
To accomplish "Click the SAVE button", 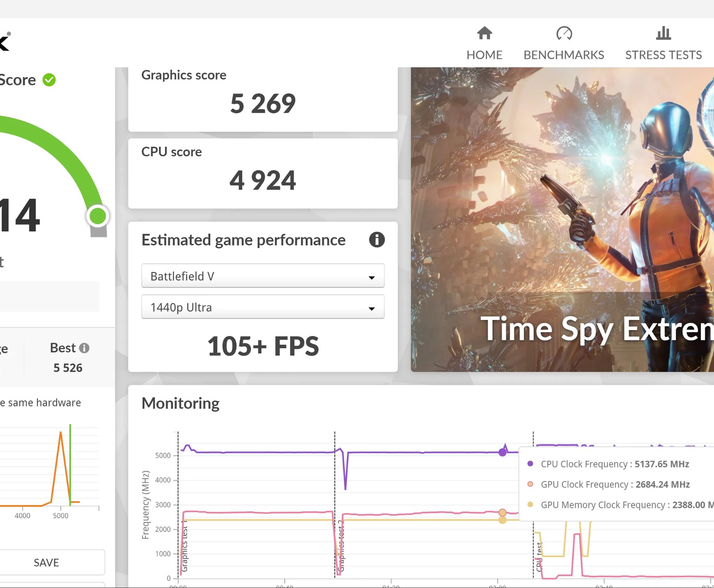I will 46,562.
